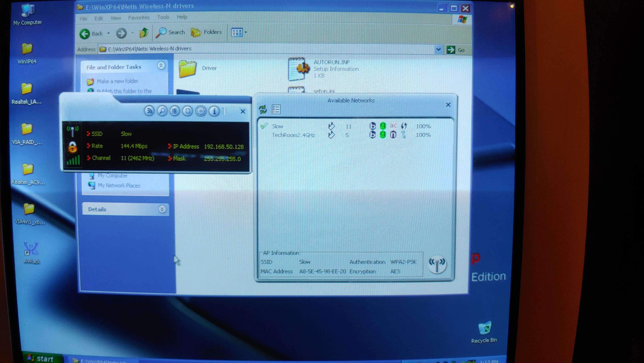Select the TechRoom2.4GHz network entry
This screenshot has width=644, height=363.
coord(293,135)
